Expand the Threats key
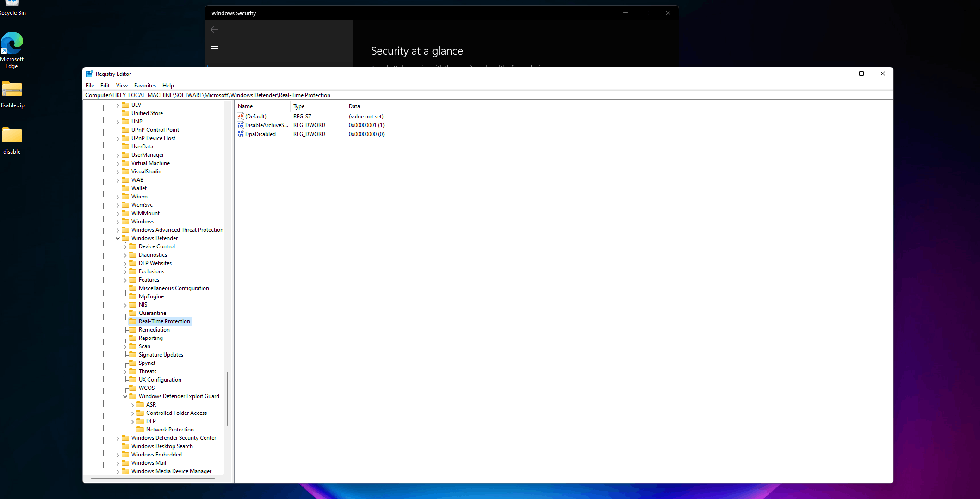 pyautogui.click(x=125, y=372)
